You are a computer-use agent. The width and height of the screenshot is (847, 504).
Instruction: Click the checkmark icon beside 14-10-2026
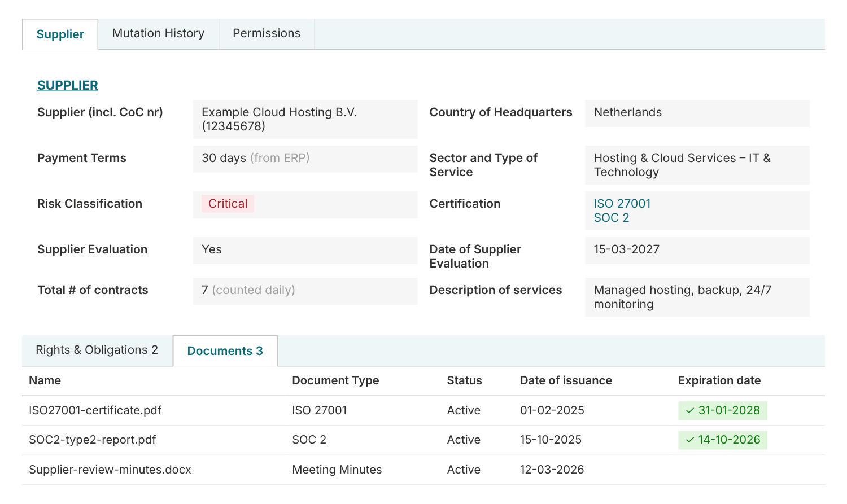689,440
